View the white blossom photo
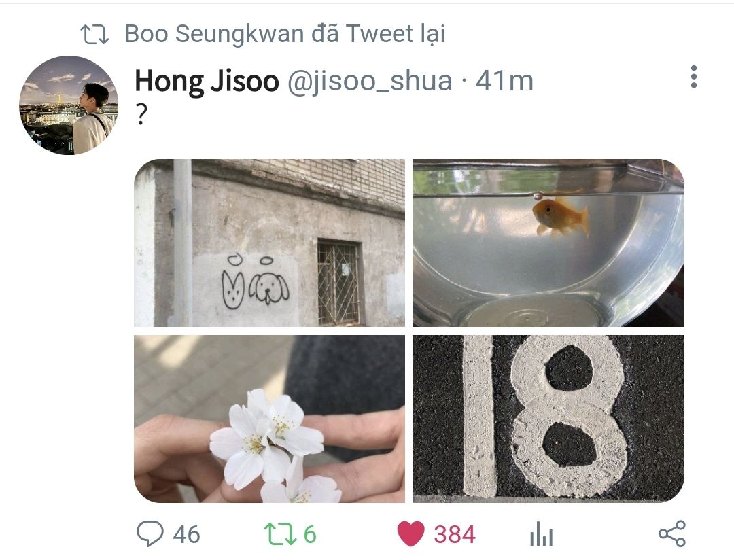Image resolution: width=734 pixels, height=560 pixels. (270, 419)
